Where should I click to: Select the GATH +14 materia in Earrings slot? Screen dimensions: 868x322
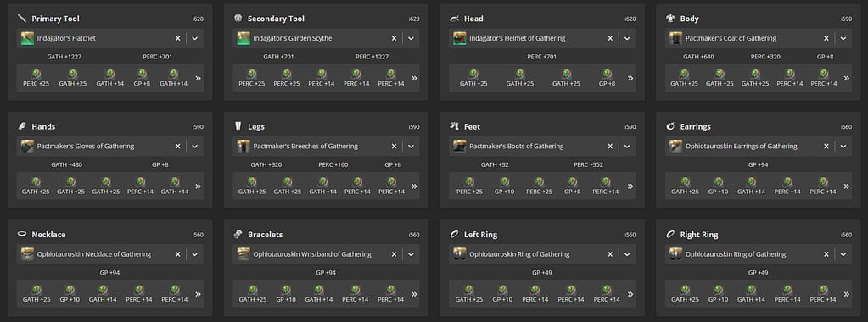click(752, 186)
